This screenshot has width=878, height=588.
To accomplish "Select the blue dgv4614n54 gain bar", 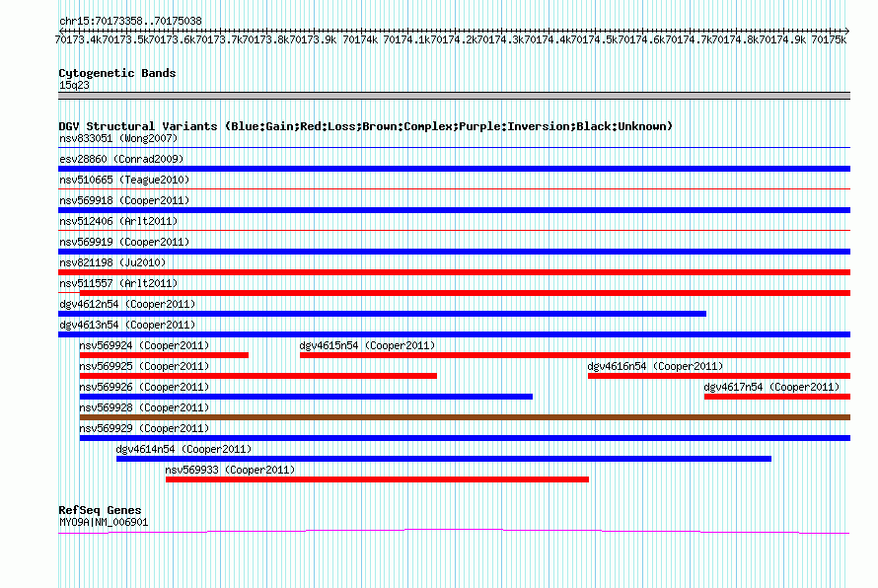I will [x=444, y=459].
